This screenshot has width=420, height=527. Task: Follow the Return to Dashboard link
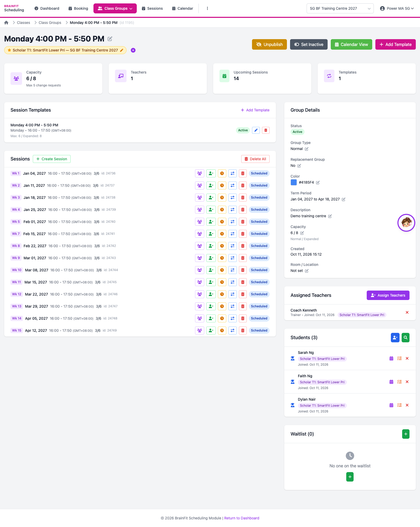point(241,518)
